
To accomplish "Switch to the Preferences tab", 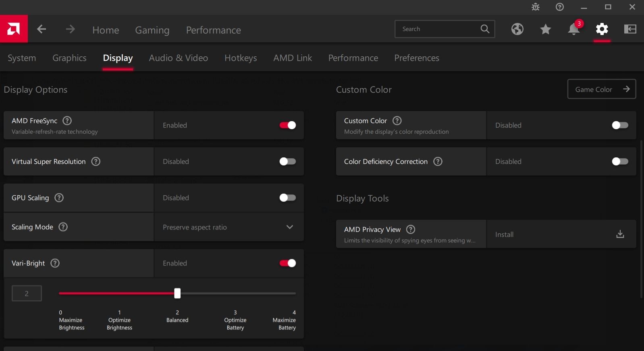I will (417, 58).
